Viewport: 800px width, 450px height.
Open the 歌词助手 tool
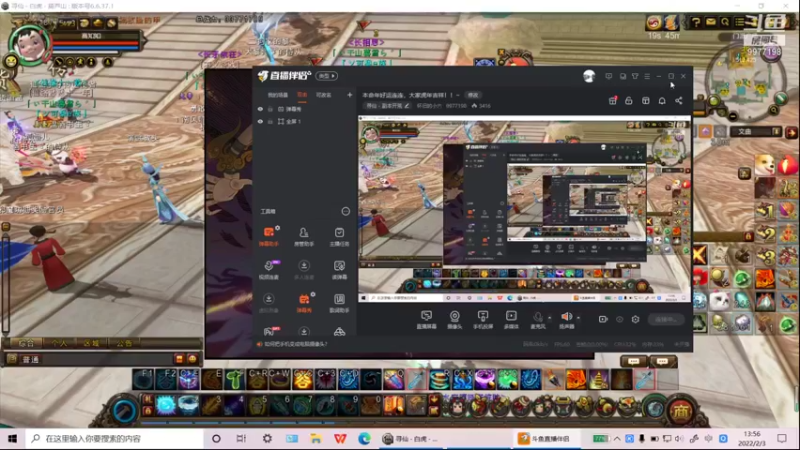click(x=339, y=302)
